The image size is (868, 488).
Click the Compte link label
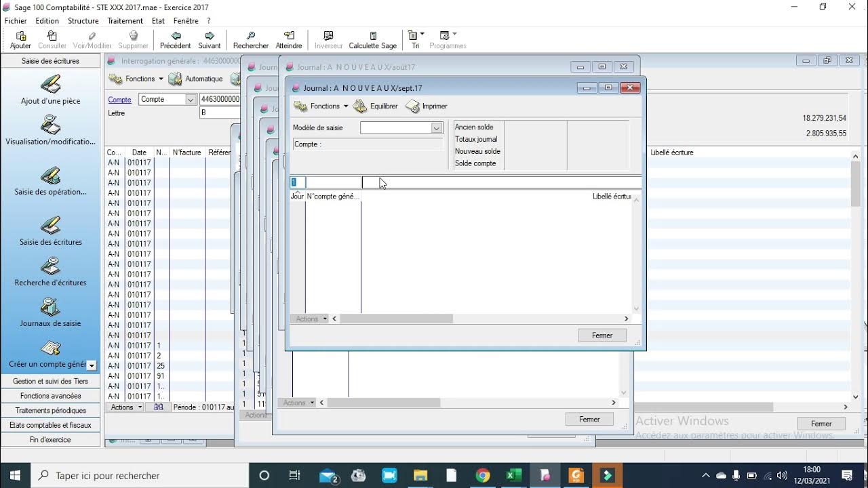click(120, 100)
